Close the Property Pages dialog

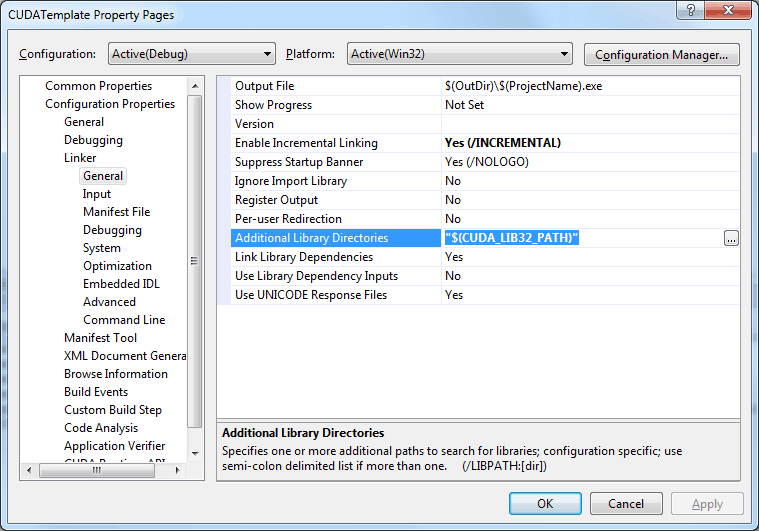tap(729, 10)
